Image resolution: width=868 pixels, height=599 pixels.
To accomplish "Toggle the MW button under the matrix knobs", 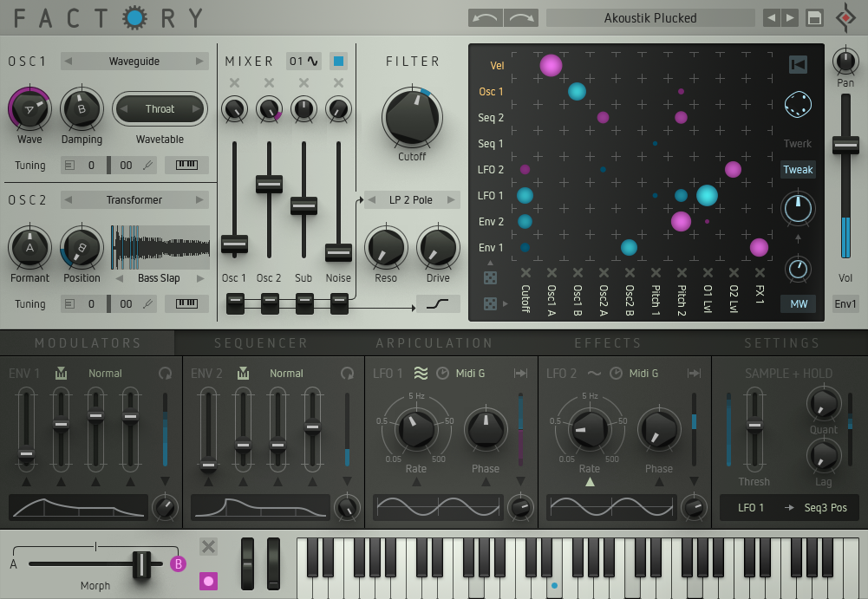I will click(797, 304).
